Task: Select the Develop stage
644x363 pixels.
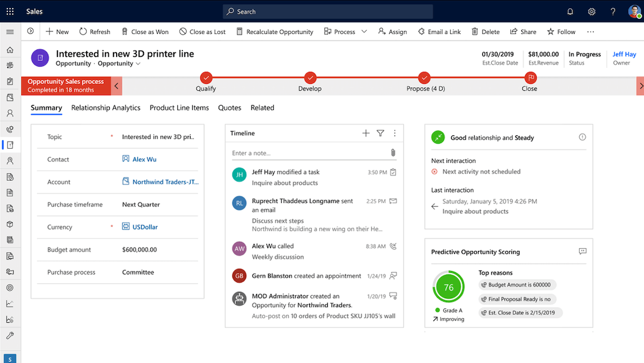Action: [310, 78]
